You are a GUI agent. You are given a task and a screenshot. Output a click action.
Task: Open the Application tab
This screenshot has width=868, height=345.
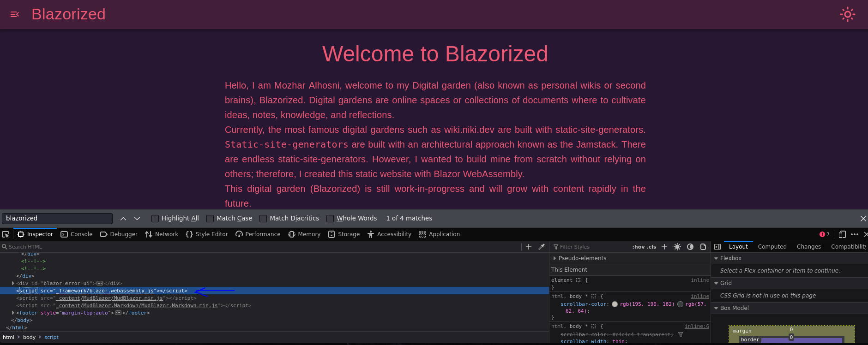(440, 234)
